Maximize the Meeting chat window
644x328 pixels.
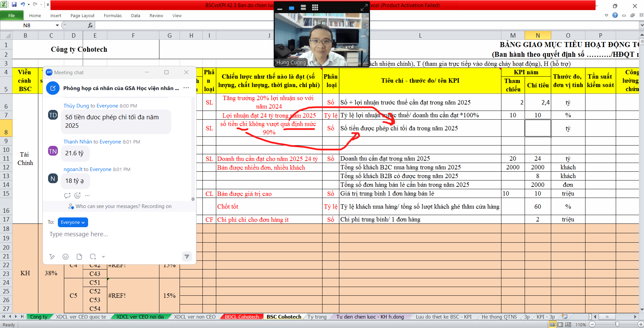point(166,72)
